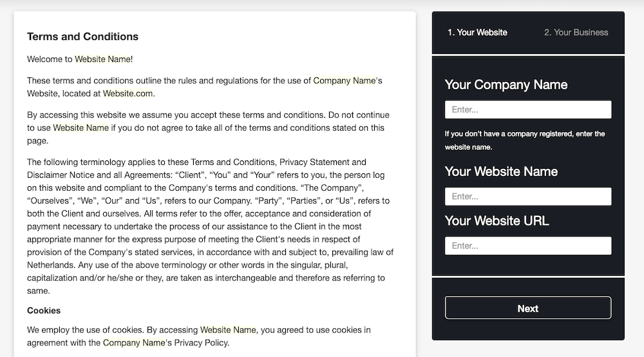The height and width of the screenshot is (357, 644).
Task: Focus the Your Company Name input field
Action: (x=527, y=110)
